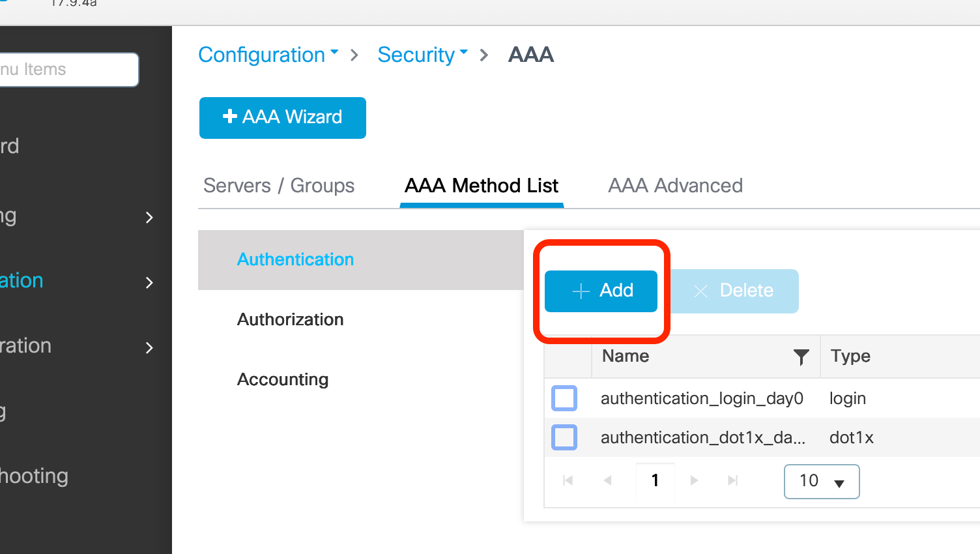
Task: Open the items-per-page dropdown showing 10
Action: click(x=821, y=482)
